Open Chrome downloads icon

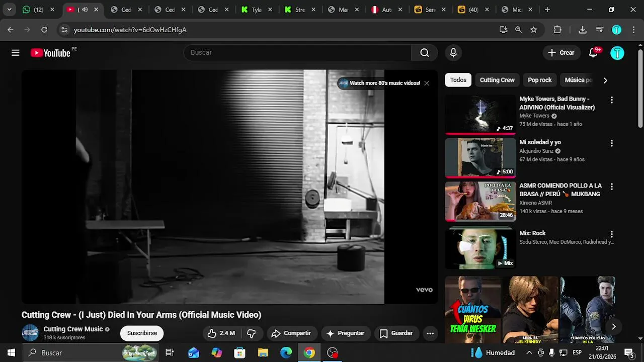(583, 30)
